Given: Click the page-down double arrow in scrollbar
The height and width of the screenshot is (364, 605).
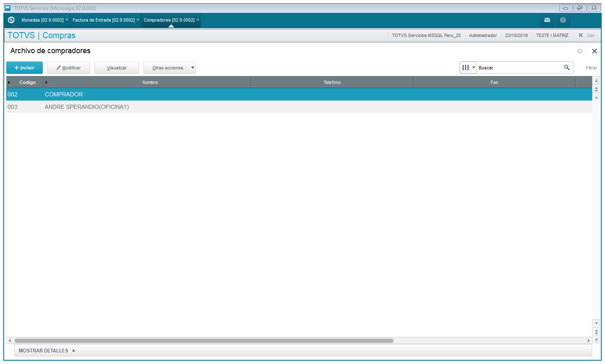Looking at the screenshot, I should point(596,332).
